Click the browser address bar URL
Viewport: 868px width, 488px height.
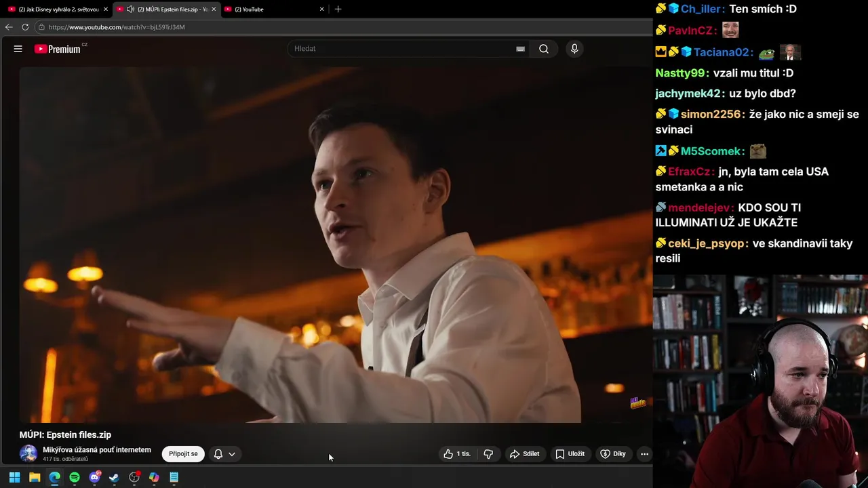click(x=117, y=27)
